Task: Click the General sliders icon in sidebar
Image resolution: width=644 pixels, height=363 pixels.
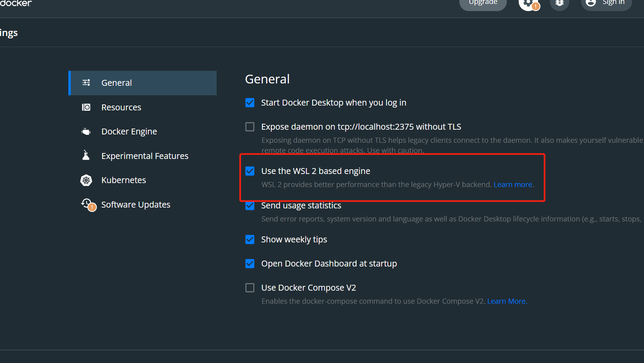Action: click(x=86, y=83)
